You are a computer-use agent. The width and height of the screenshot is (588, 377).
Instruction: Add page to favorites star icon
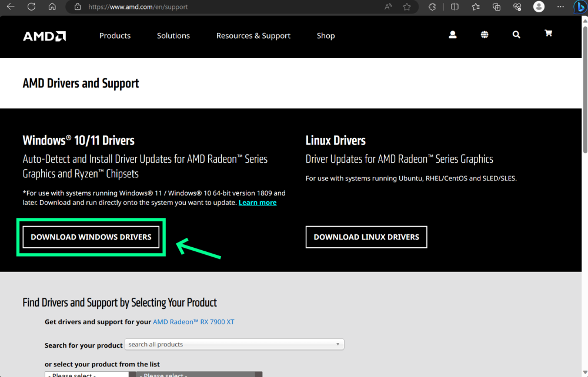pyautogui.click(x=407, y=7)
